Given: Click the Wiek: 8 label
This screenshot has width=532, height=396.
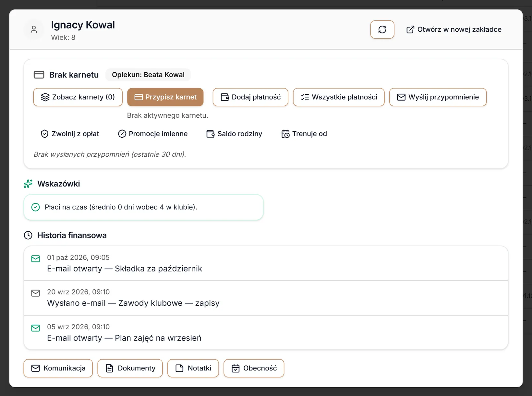Looking at the screenshot, I should (x=63, y=37).
